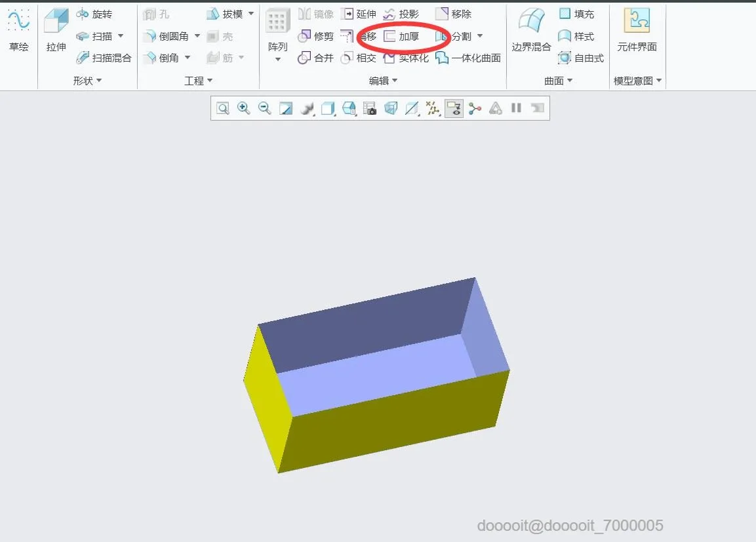The width and height of the screenshot is (756, 542).
Task: Expand the 倒圆角 dropdown arrow
Action: (x=197, y=36)
